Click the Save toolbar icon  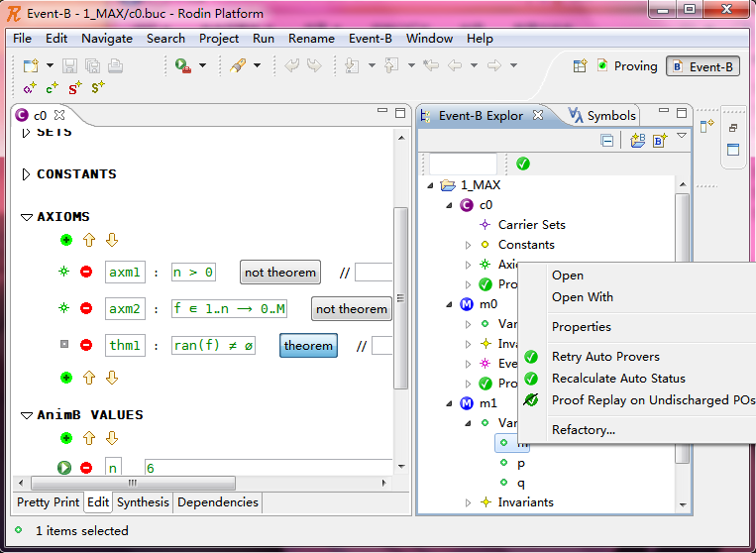[x=69, y=65]
